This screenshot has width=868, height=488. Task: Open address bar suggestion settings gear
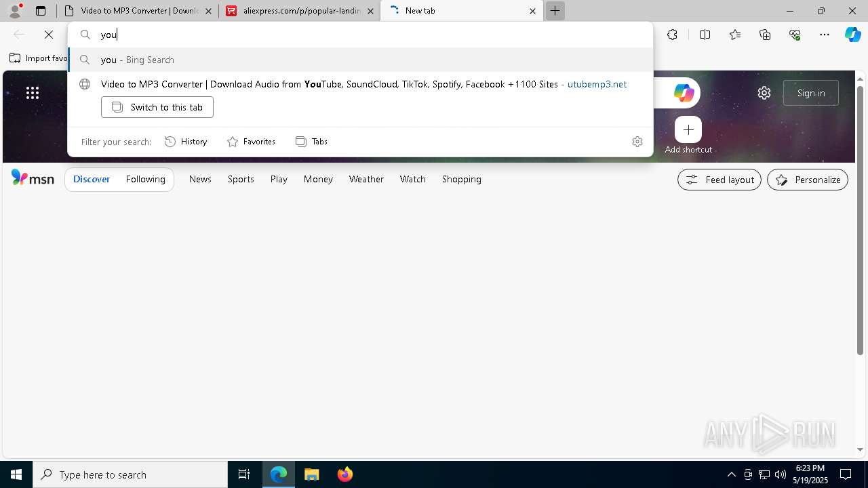pos(637,142)
